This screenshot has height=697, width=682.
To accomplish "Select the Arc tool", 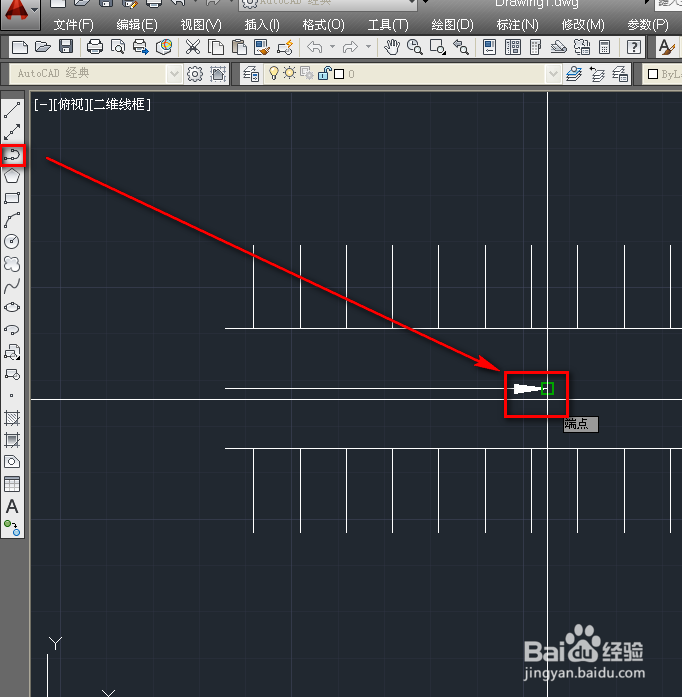I will tap(12, 220).
